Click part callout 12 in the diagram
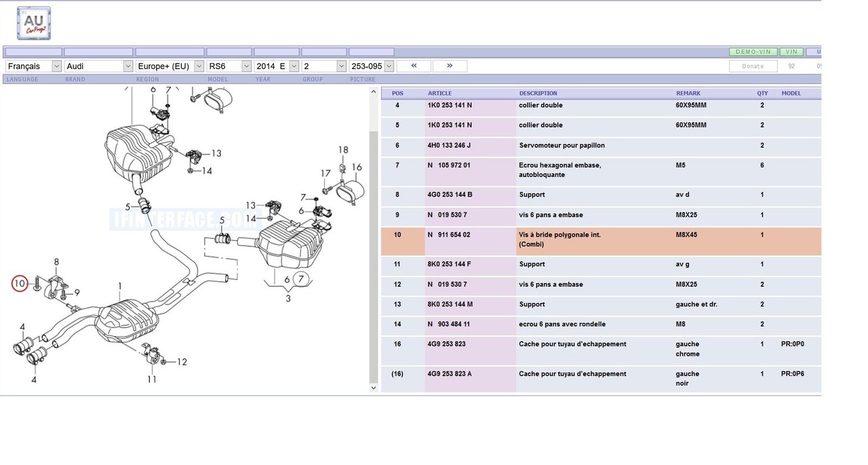 click(x=182, y=362)
